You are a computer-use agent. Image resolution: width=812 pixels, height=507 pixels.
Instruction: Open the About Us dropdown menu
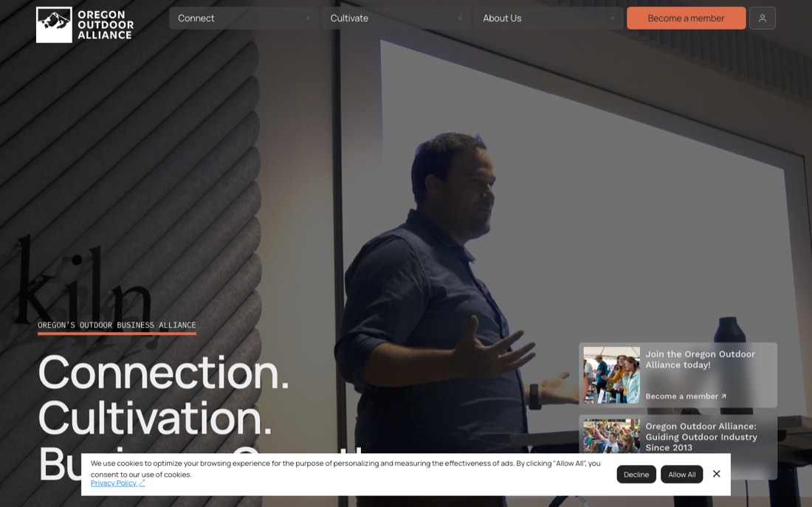point(548,18)
